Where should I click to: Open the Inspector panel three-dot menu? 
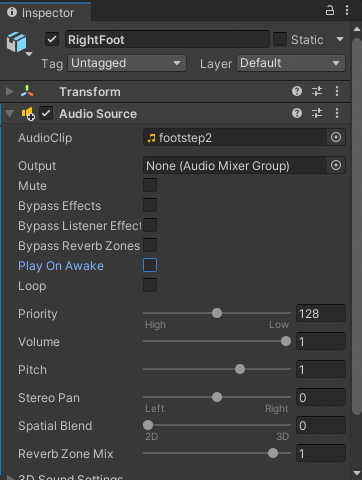347,10
